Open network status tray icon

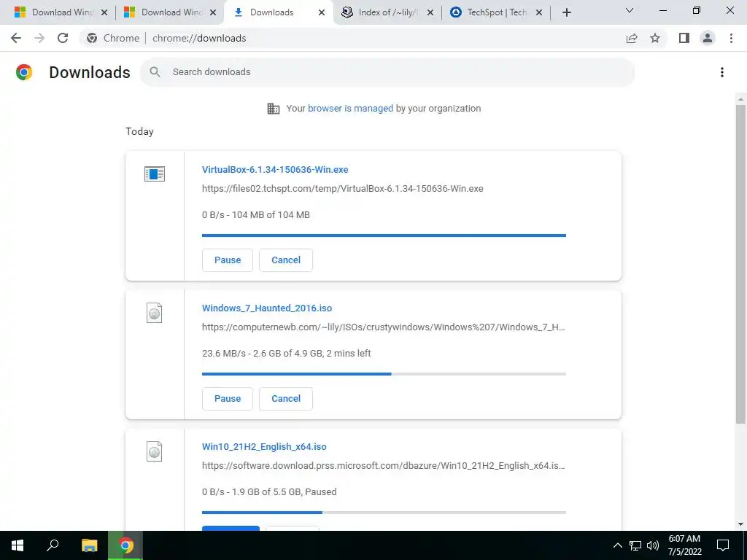point(635,545)
